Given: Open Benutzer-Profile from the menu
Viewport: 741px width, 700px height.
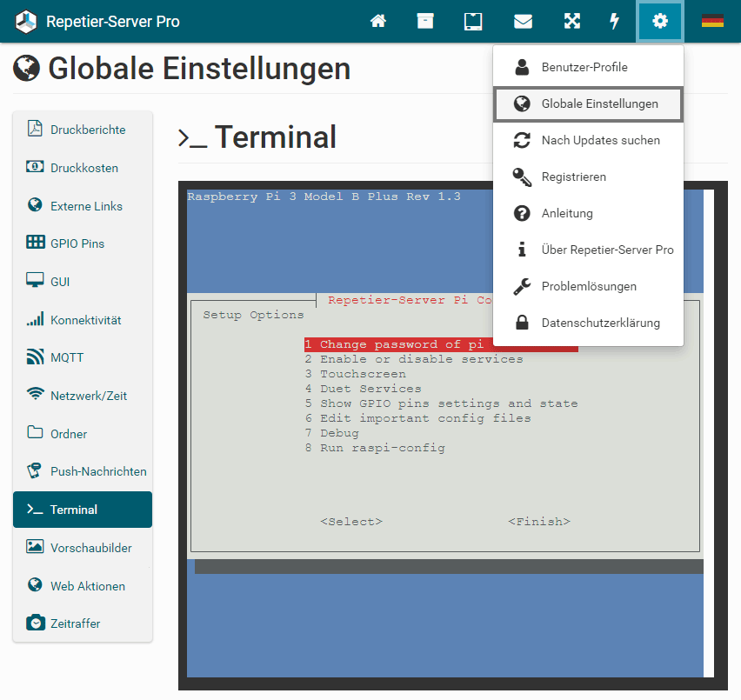Looking at the screenshot, I should 588,67.
